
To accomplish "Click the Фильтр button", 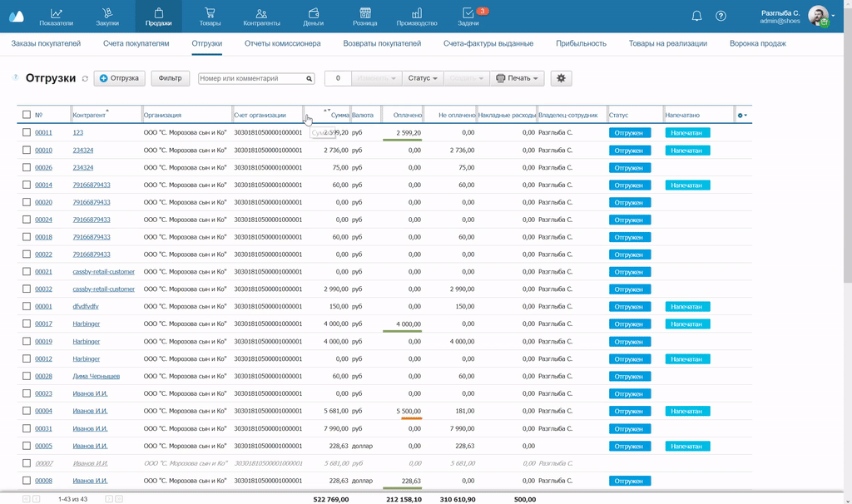I will [170, 78].
